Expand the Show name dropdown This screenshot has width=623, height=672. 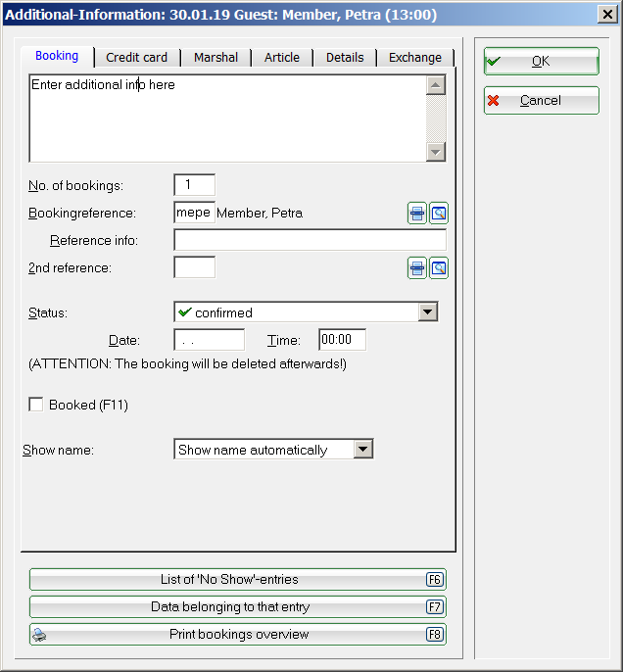click(x=363, y=450)
